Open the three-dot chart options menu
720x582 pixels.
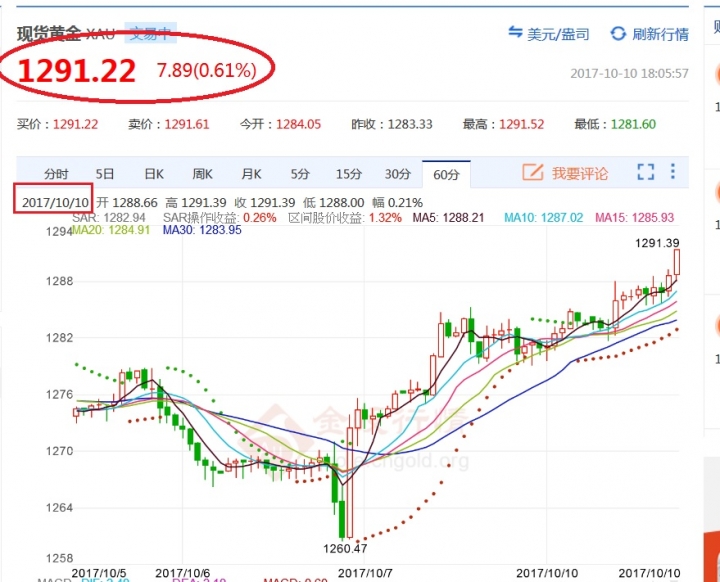(673, 171)
